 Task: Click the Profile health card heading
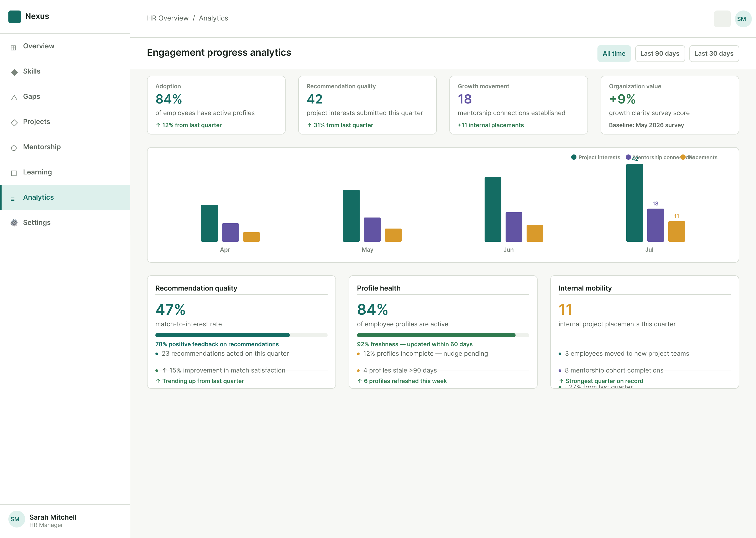(x=379, y=288)
